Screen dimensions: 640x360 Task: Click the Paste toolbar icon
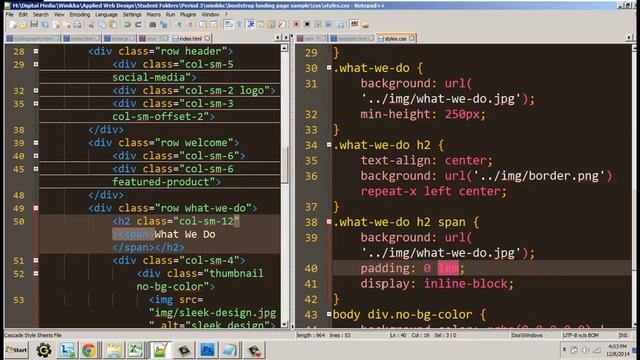(114, 24)
